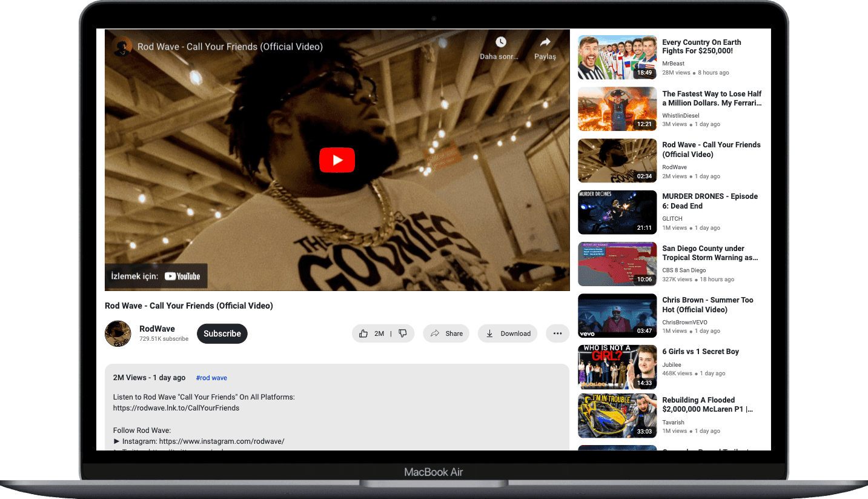
Task: Click the GLITCH channel name
Action: point(672,219)
